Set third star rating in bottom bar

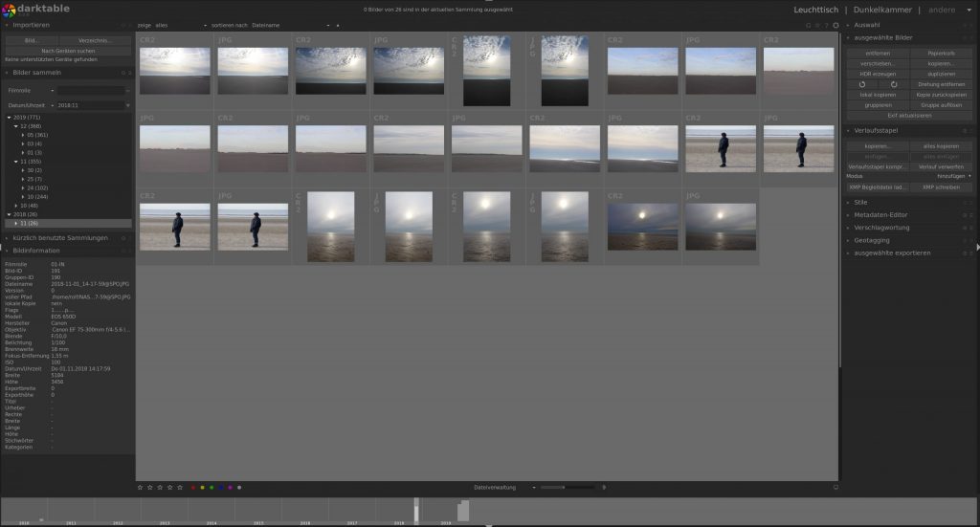click(160, 487)
